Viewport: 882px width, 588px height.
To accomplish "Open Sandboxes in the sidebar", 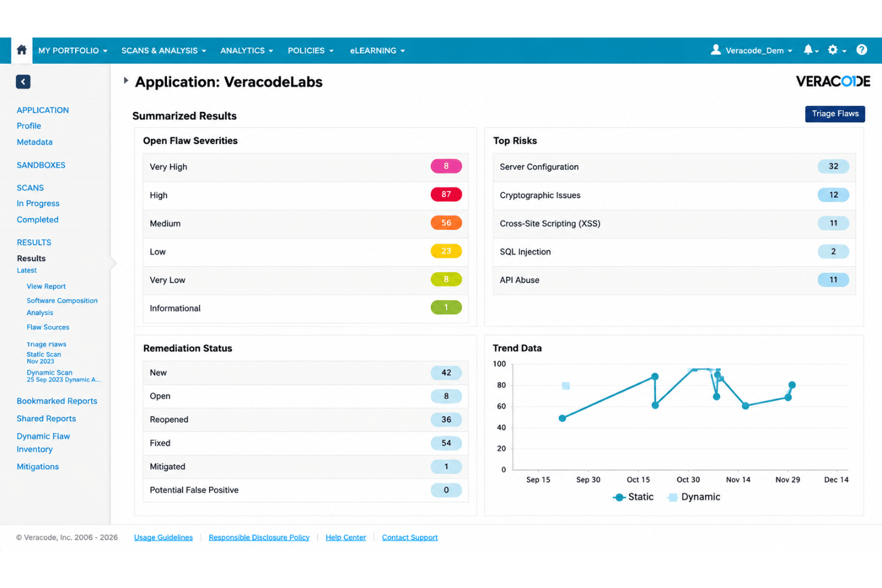I will click(x=41, y=165).
